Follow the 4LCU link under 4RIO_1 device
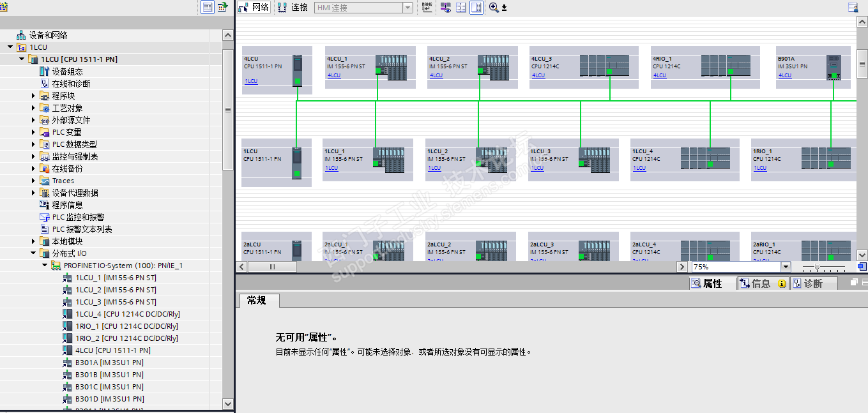 pyautogui.click(x=660, y=75)
